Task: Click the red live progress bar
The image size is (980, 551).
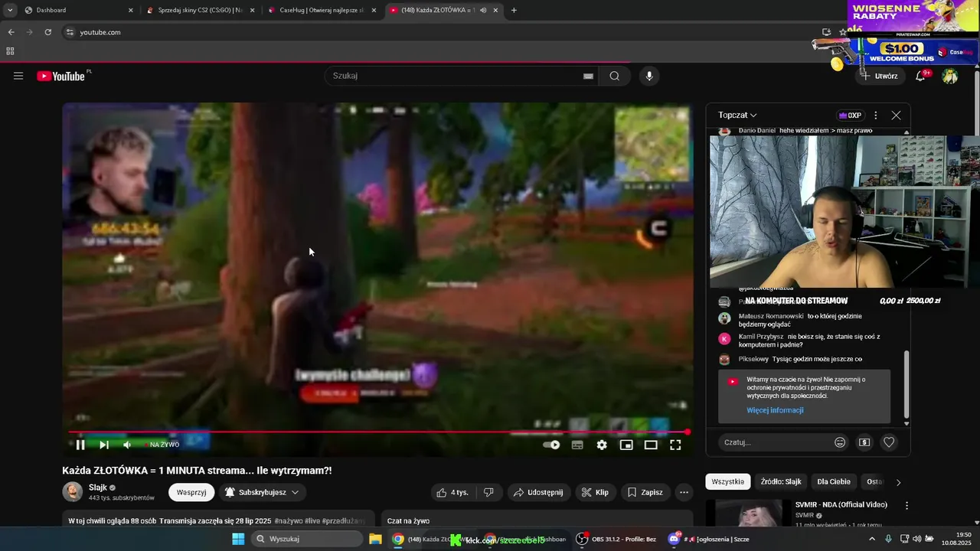Action: click(378, 432)
